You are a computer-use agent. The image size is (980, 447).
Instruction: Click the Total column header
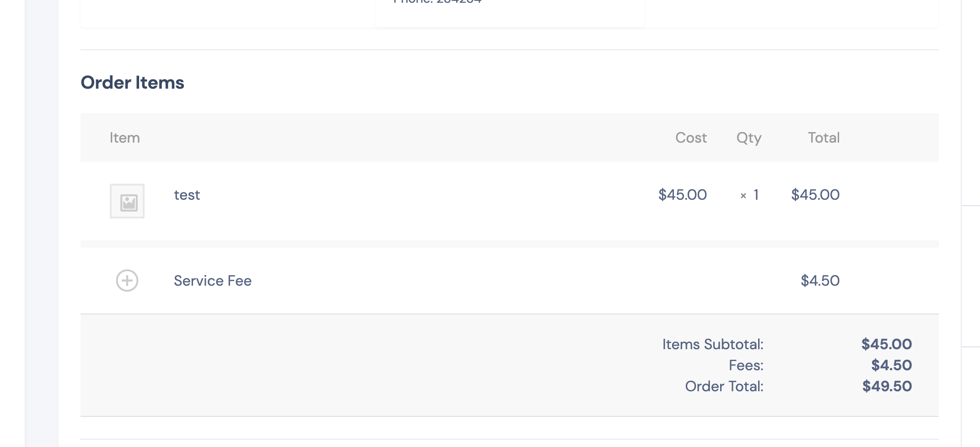(824, 138)
